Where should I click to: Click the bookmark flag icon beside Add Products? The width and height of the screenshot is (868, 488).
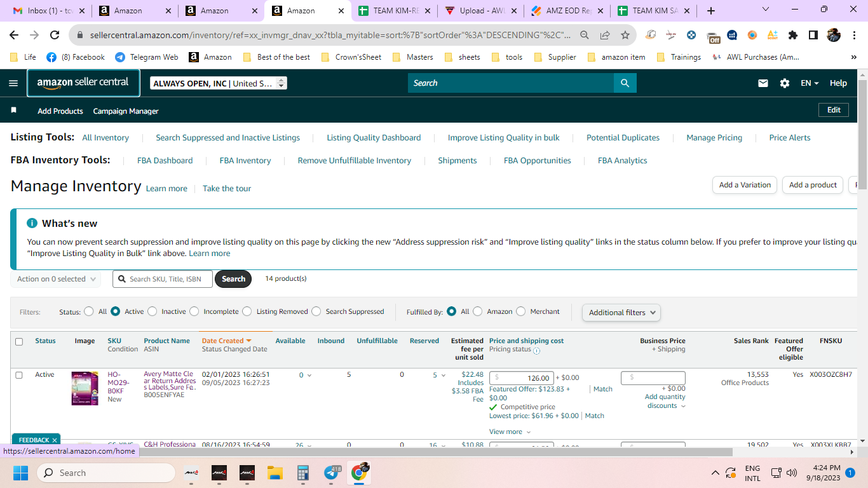click(x=14, y=111)
